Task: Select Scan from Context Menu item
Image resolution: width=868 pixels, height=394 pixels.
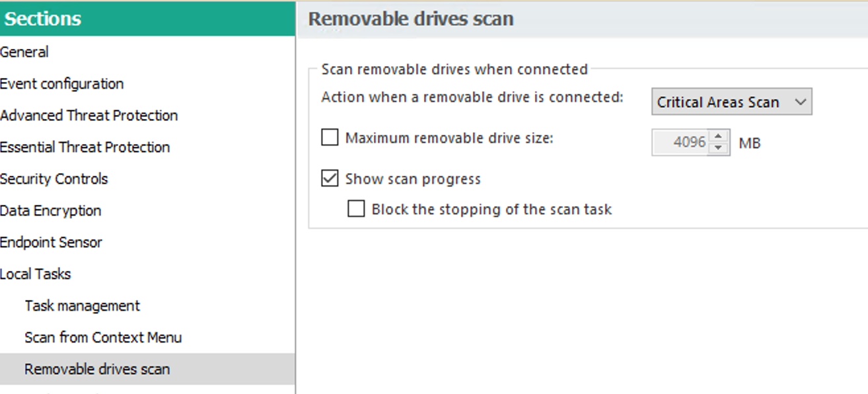Action: [103, 338]
